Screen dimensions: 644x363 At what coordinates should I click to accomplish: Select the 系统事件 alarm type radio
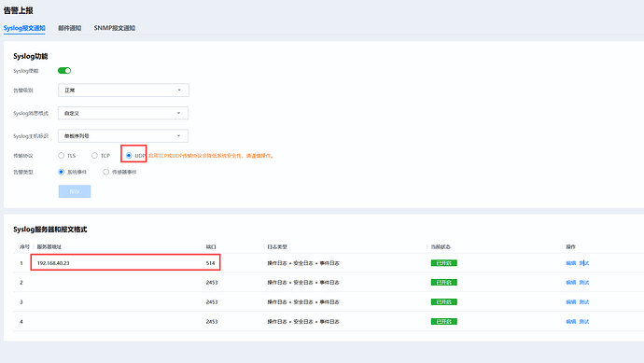(x=62, y=172)
